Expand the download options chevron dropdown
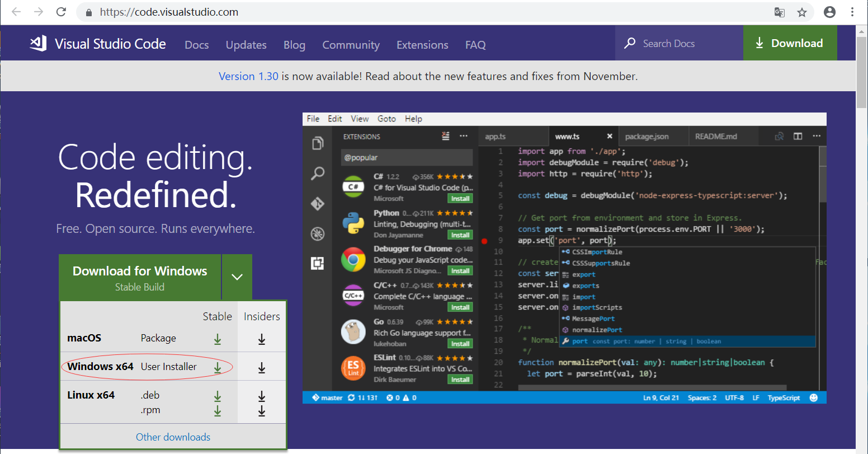868x454 pixels. tap(237, 277)
